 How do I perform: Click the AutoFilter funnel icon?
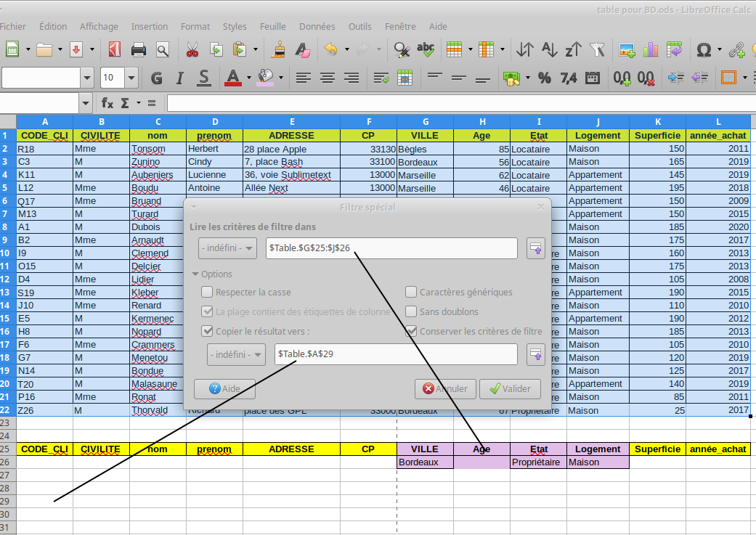597,50
